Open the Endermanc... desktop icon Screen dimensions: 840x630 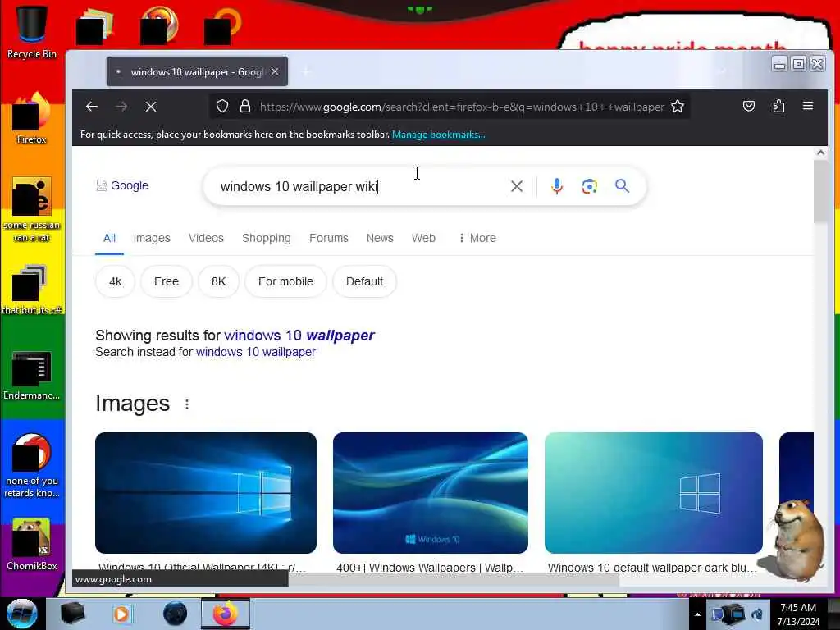32,375
